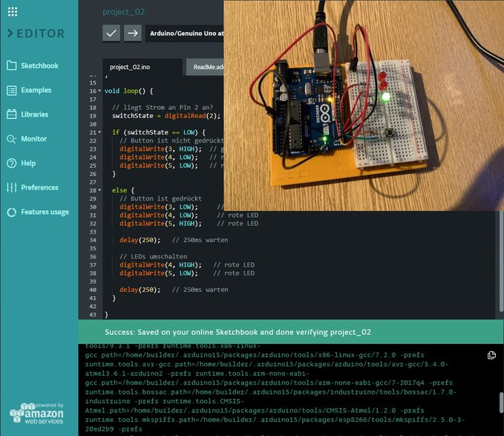Click the code editor vertical scrollbar
The width and height of the screenshot is (504, 436).
coord(501,261)
